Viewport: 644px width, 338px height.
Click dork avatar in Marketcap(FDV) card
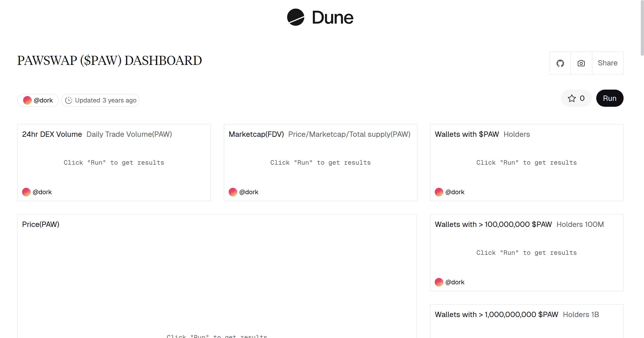click(233, 192)
